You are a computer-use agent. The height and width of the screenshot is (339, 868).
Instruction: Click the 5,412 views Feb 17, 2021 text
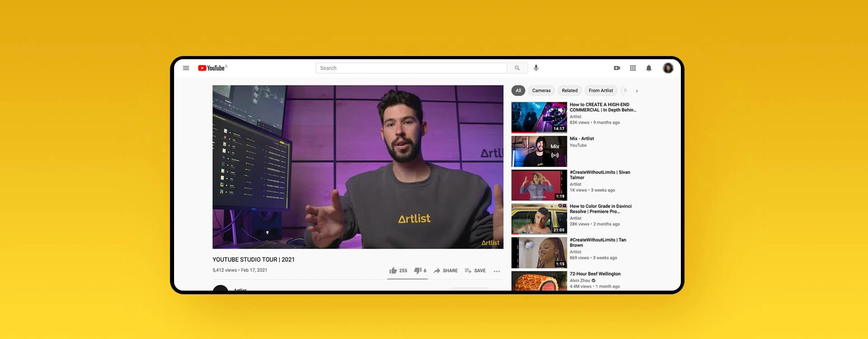240,270
